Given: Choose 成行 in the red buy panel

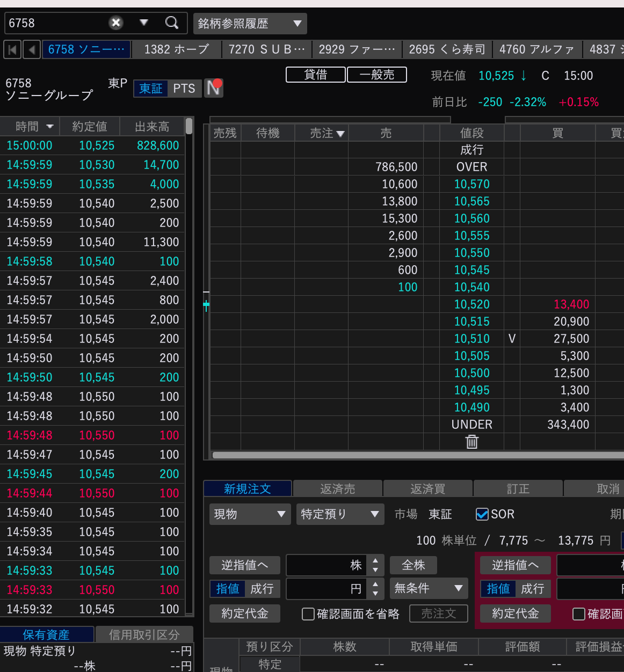Looking at the screenshot, I should (x=533, y=589).
